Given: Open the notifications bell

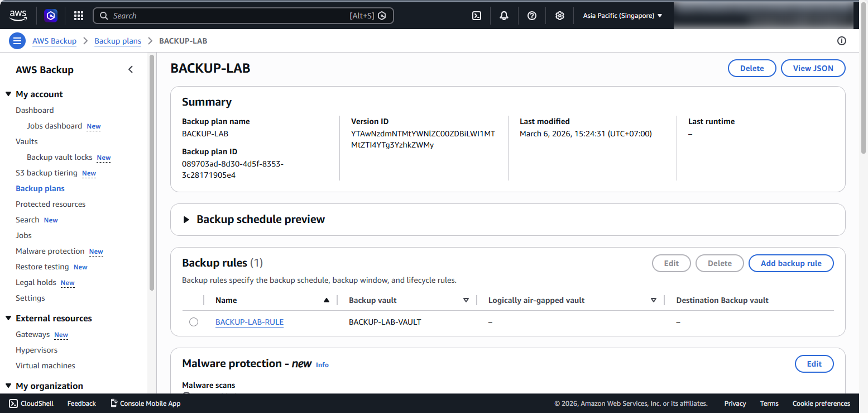Looking at the screenshot, I should (x=504, y=16).
